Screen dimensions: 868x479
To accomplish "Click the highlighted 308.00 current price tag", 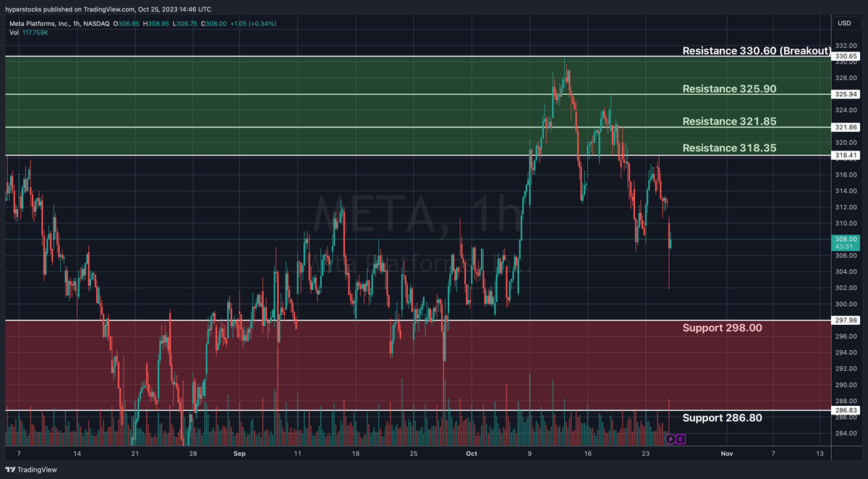I will [845, 239].
